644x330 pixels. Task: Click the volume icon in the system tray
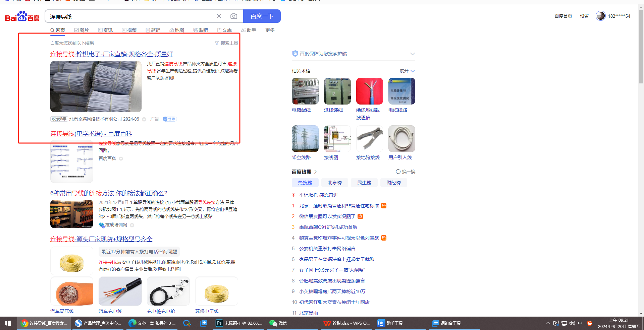click(572, 323)
